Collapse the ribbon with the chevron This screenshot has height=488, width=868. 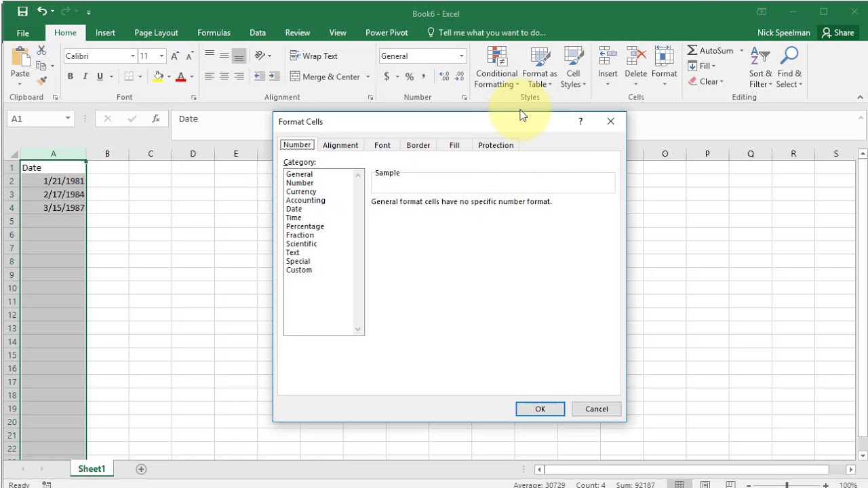[861, 98]
